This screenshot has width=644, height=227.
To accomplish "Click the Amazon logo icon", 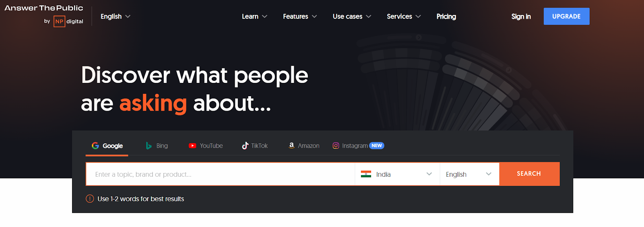I will coord(291,145).
